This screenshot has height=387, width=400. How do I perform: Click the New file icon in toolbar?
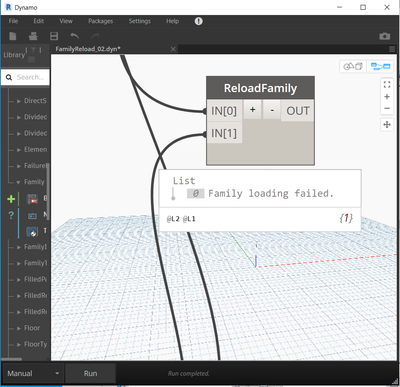[x=13, y=36]
